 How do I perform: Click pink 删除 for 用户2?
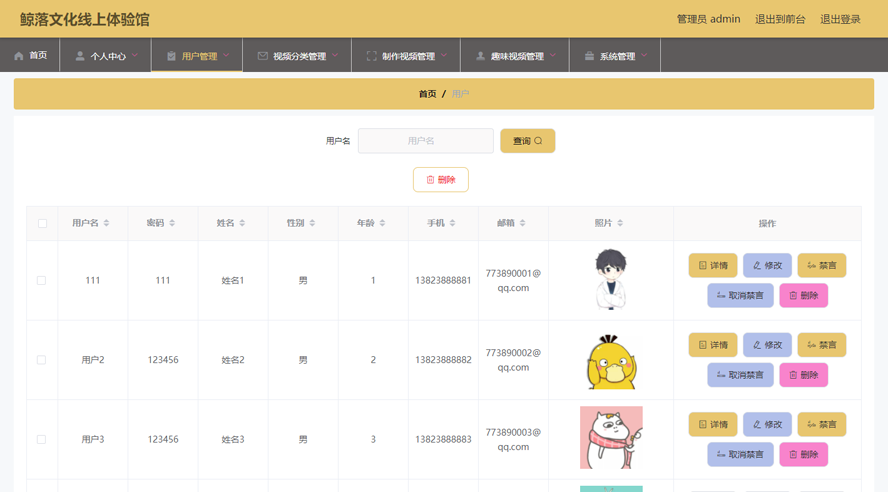(x=804, y=375)
